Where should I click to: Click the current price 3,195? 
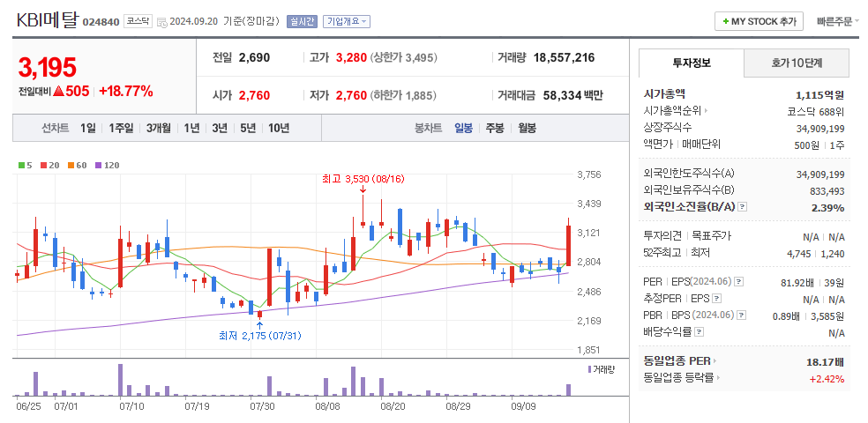(x=47, y=68)
